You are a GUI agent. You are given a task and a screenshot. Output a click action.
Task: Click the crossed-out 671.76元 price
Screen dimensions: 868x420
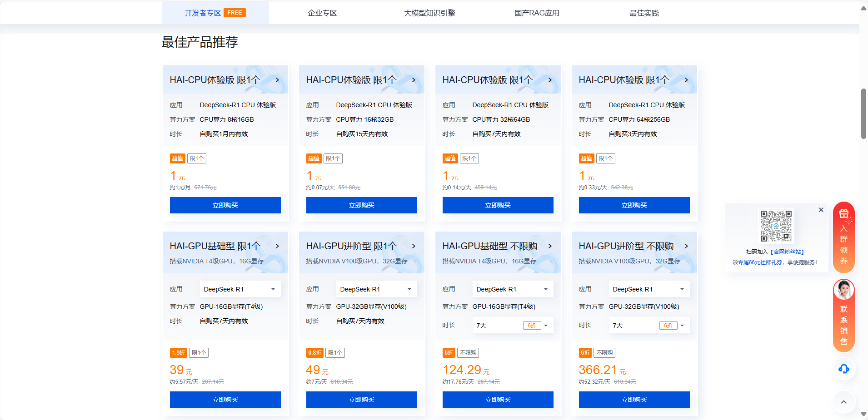(205, 188)
